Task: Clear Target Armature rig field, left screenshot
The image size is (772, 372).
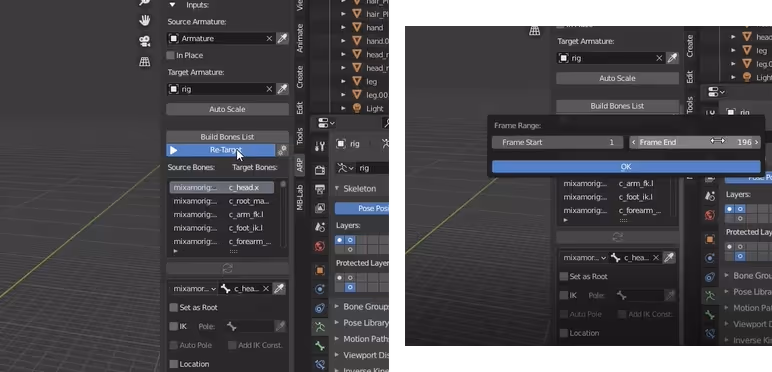Action: 269,89
